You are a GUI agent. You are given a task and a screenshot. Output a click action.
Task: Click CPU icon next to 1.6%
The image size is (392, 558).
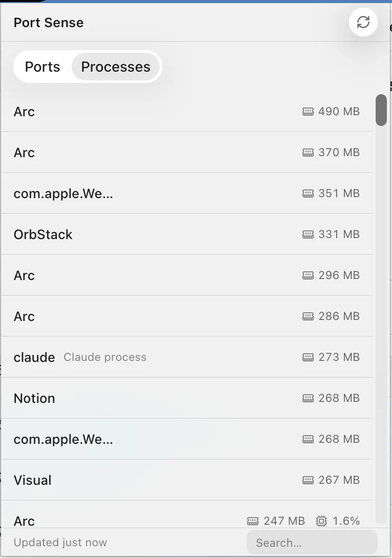321,521
